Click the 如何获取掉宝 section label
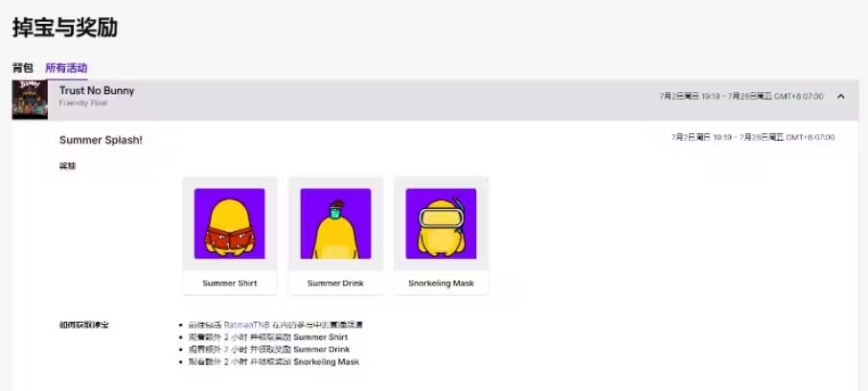Viewport: 868px width, 391px height. click(x=83, y=325)
